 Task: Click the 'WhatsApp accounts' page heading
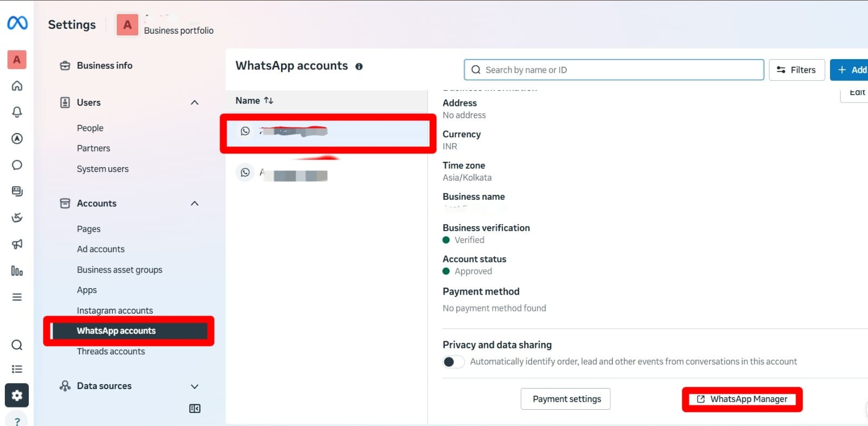coord(291,66)
